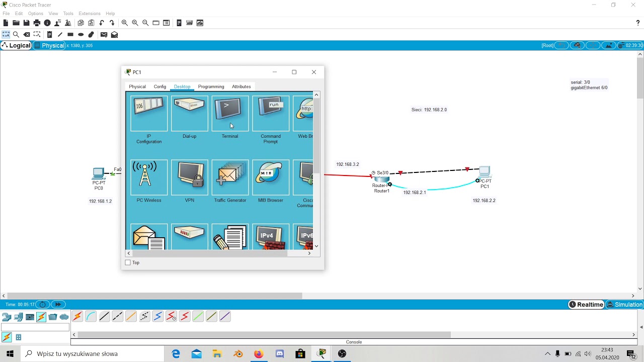Open the MIB Browser app
The image size is (644, 362).
coord(271,177)
